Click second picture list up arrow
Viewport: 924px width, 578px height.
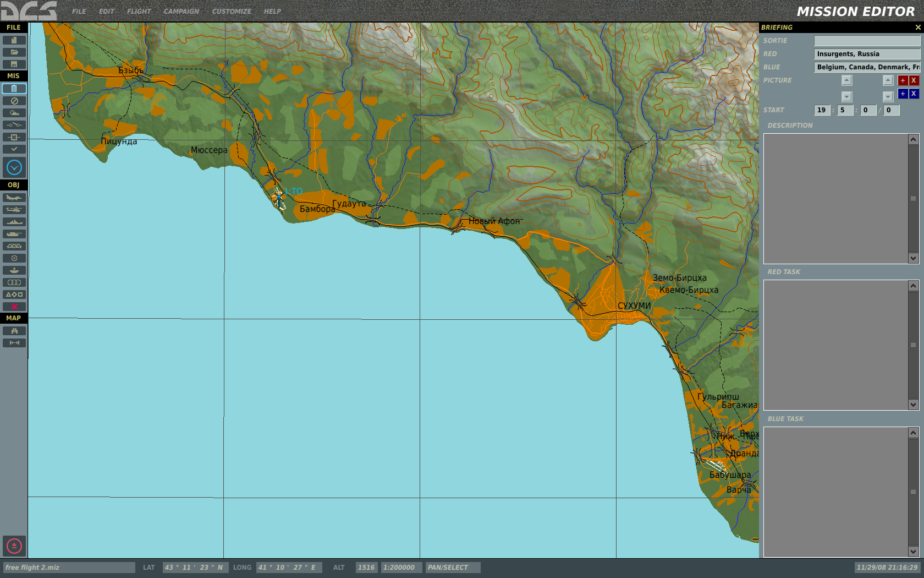888,80
